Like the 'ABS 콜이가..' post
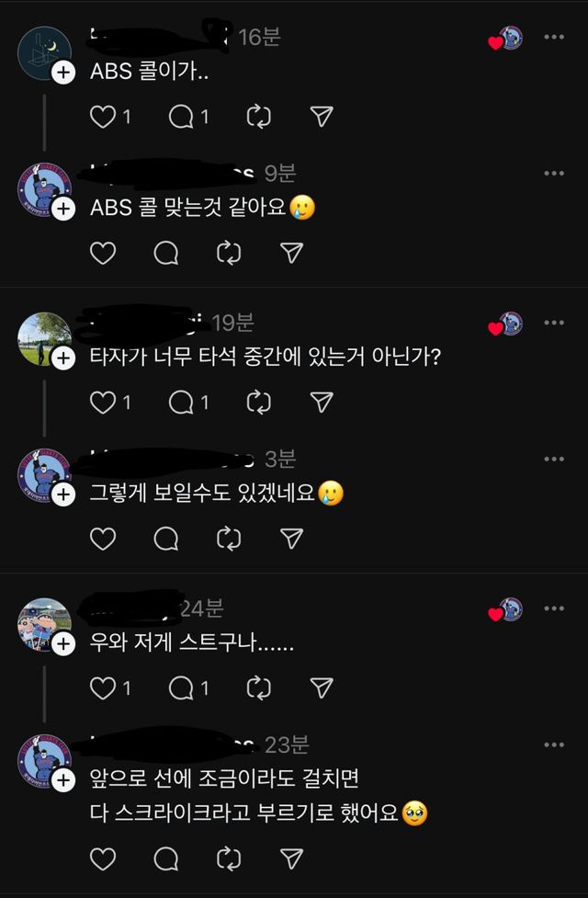 [103, 117]
